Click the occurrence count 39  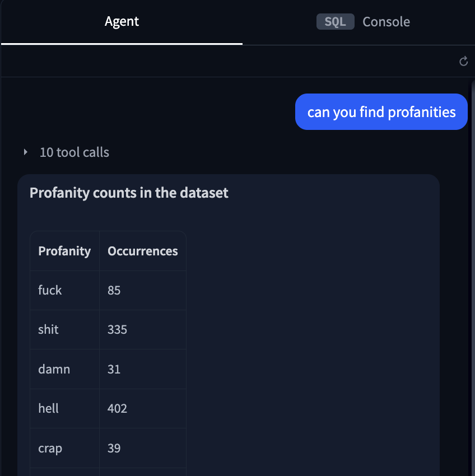[x=114, y=448]
